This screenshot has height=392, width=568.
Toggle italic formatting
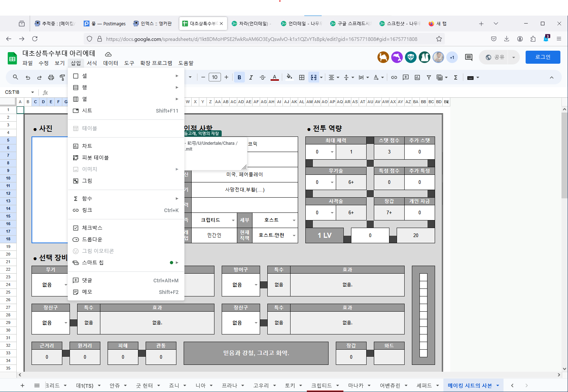251,77
